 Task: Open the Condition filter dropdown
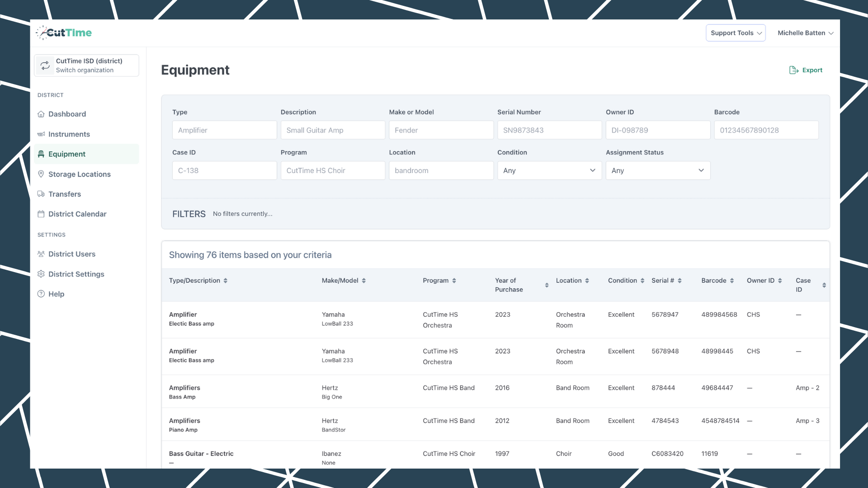click(x=549, y=170)
